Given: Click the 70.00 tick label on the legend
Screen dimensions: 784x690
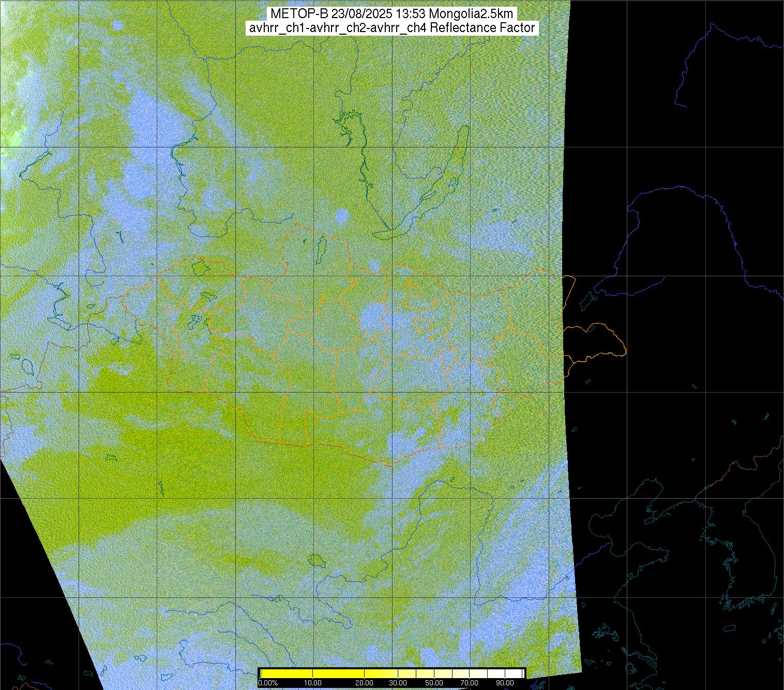Looking at the screenshot, I should coord(470,683).
